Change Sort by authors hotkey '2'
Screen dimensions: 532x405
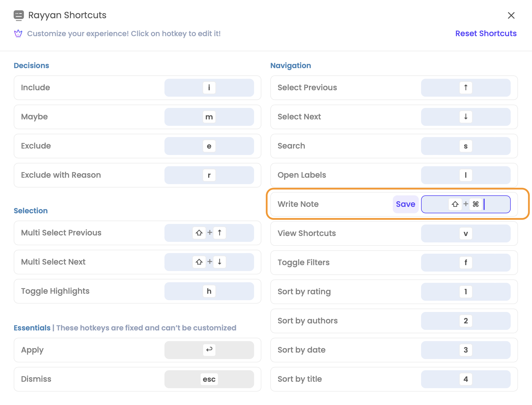[x=466, y=321]
